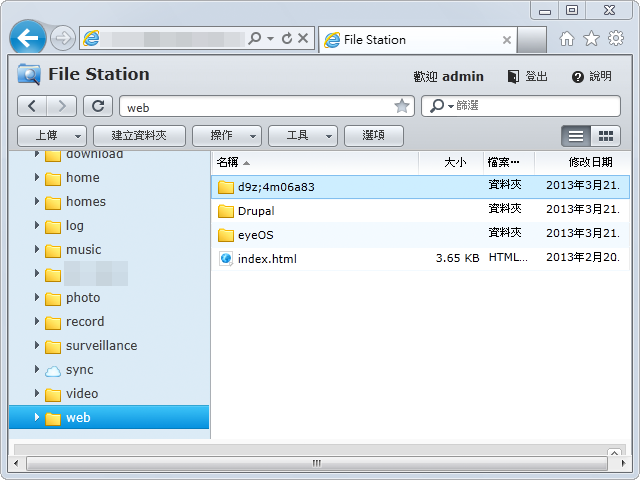Expand the surveillance folder tree node
The image size is (640, 480).
point(37,345)
